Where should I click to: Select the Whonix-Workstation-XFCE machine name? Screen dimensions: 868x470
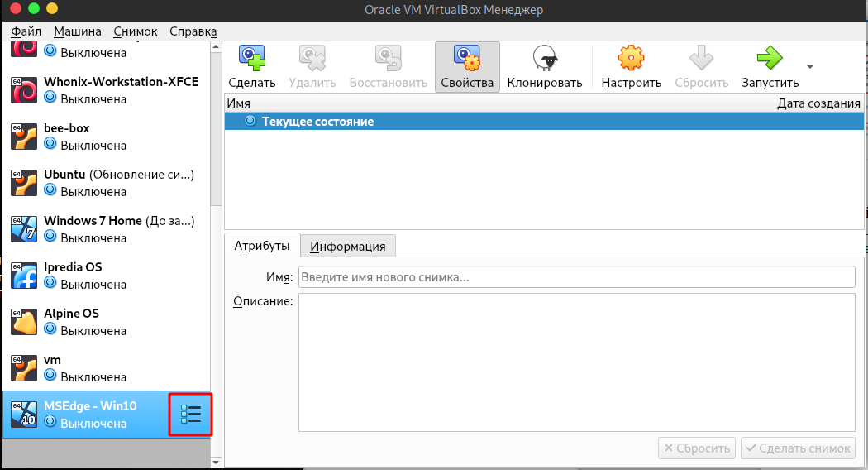click(x=122, y=81)
